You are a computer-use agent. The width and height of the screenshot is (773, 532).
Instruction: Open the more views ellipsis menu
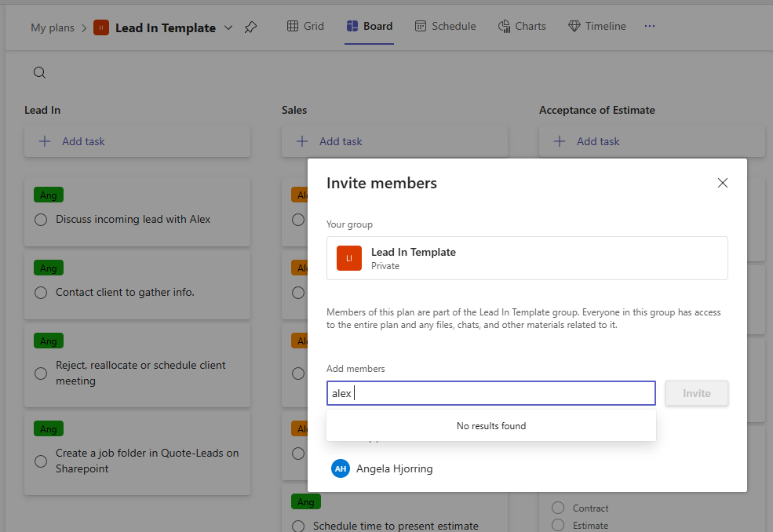649,26
